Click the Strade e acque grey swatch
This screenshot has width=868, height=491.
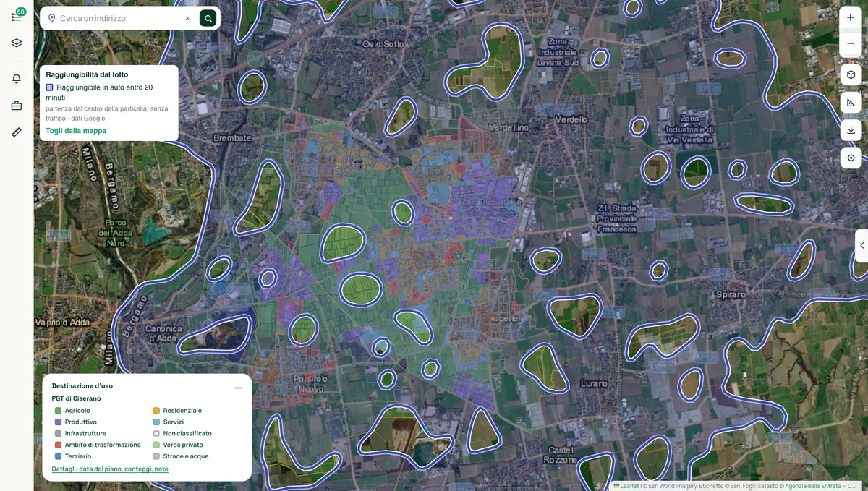click(156, 457)
